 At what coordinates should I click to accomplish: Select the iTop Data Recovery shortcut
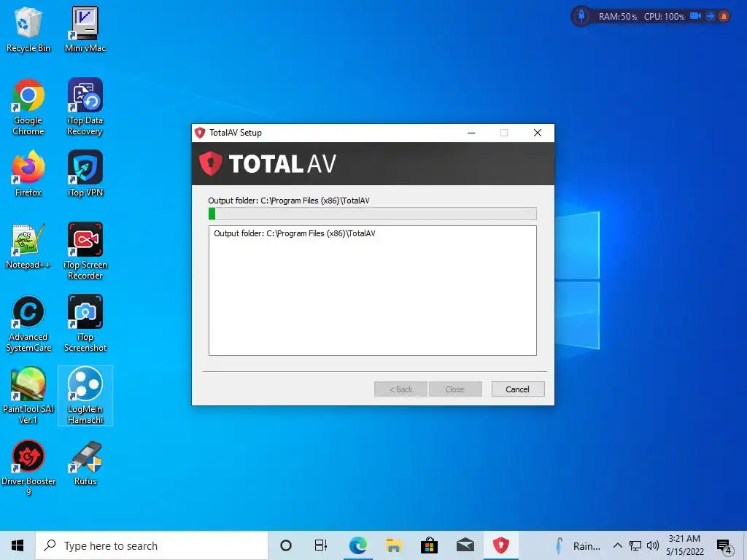[85, 108]
